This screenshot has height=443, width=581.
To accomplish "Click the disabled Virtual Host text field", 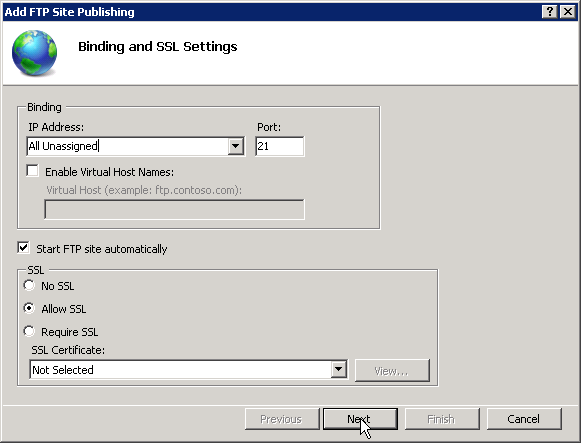I will pyautogui.click(x=174, y=209).
